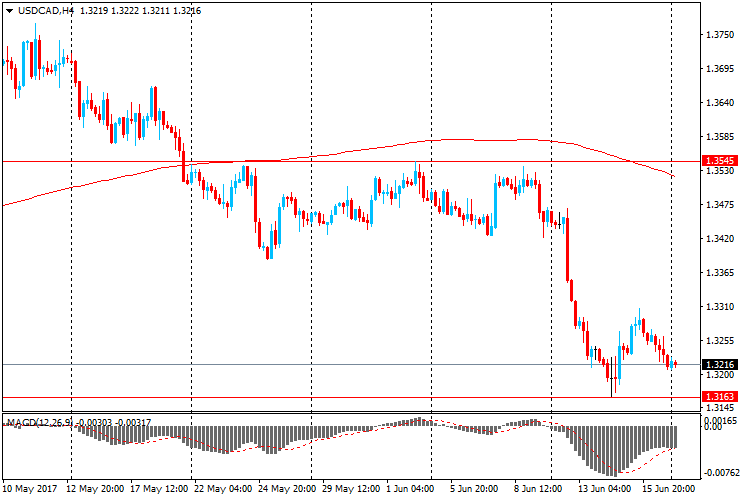Click the 1.3640 price scale value

click(x=720, y=103)
